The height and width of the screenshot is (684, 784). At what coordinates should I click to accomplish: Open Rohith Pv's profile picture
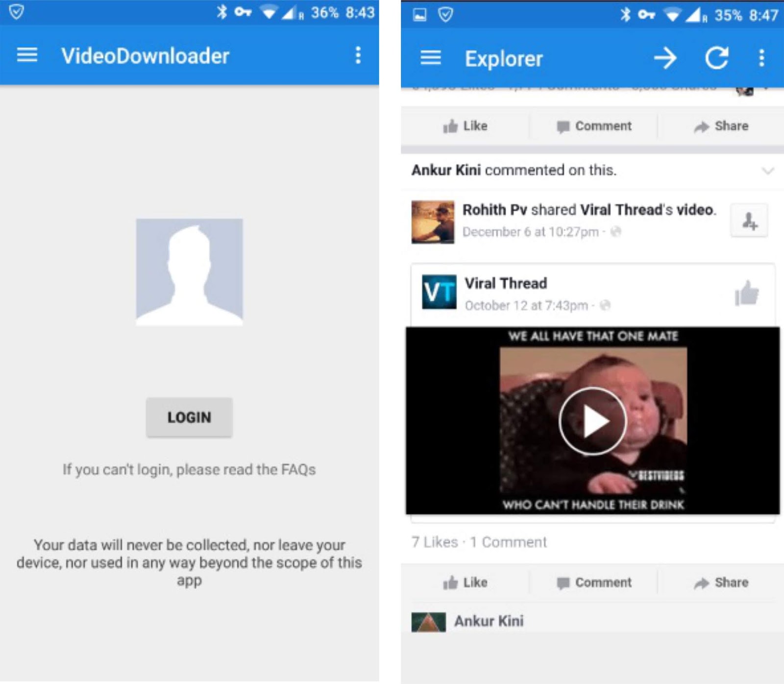pos(433,222)
